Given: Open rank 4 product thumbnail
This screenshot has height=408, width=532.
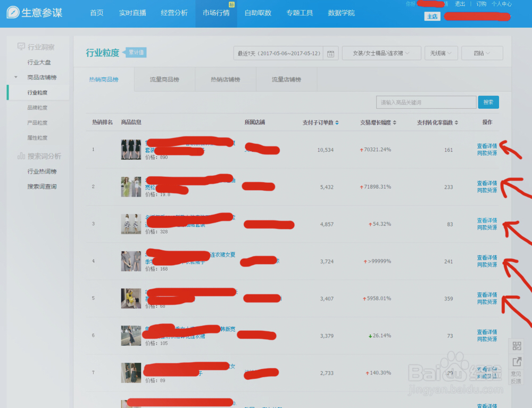Looking at the screenshot, I should pyautogui.click(x=131, y=261).
